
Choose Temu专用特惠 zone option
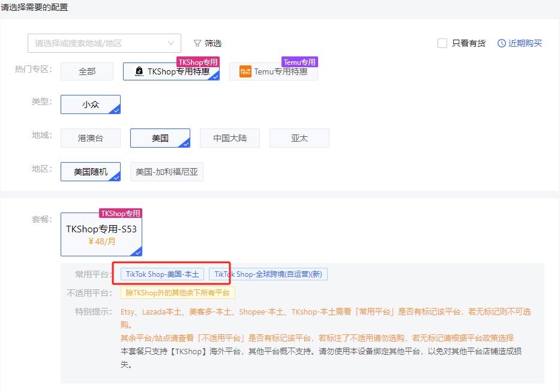click(x=274, y=71)
